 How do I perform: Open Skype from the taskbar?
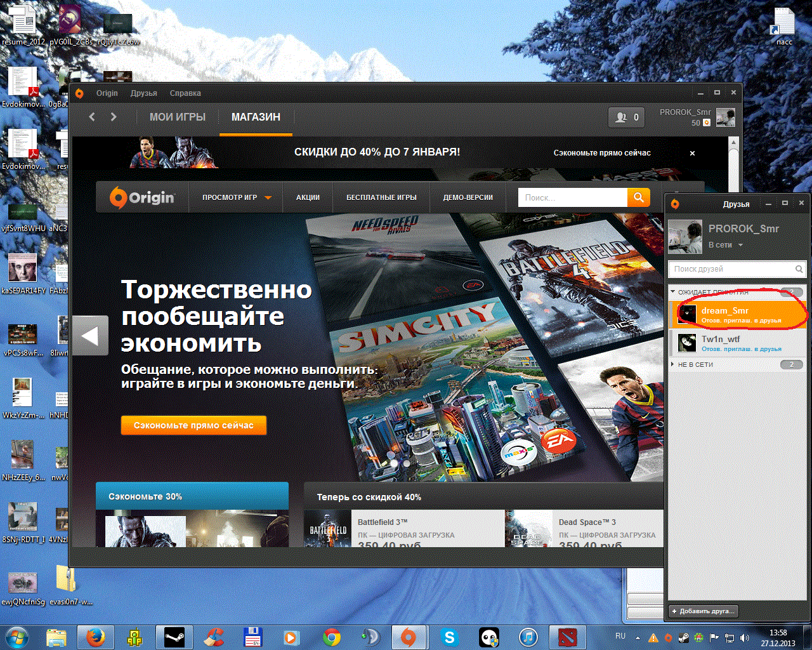coord(449,637)
